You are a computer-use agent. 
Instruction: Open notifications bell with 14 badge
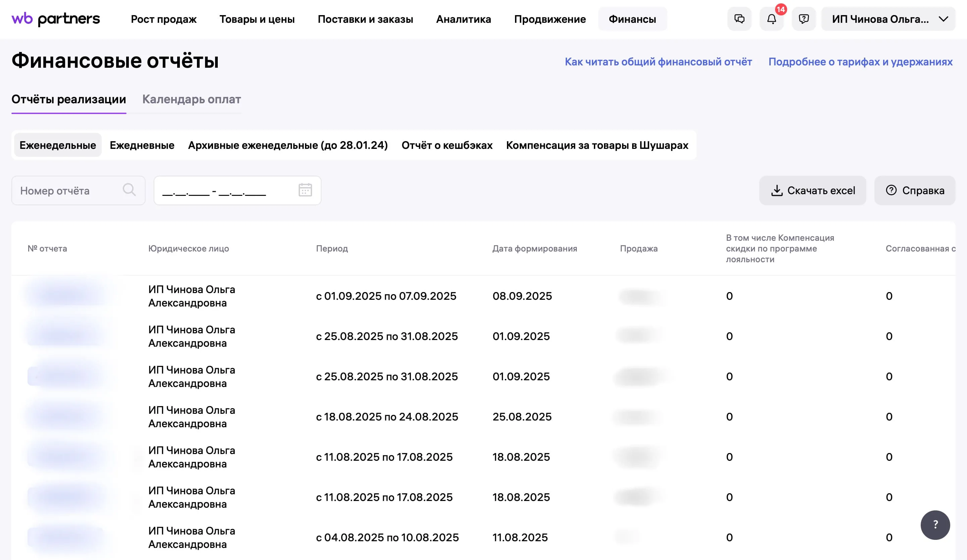pos(771,19)
